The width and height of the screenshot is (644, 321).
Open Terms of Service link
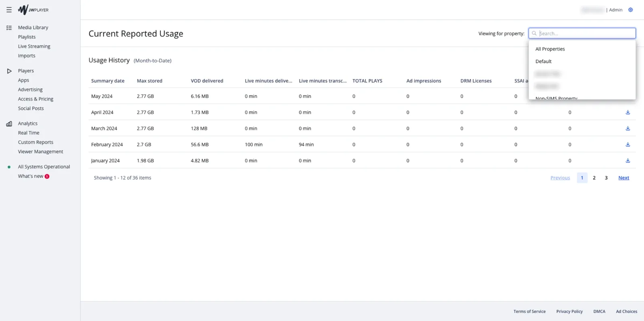529,312
